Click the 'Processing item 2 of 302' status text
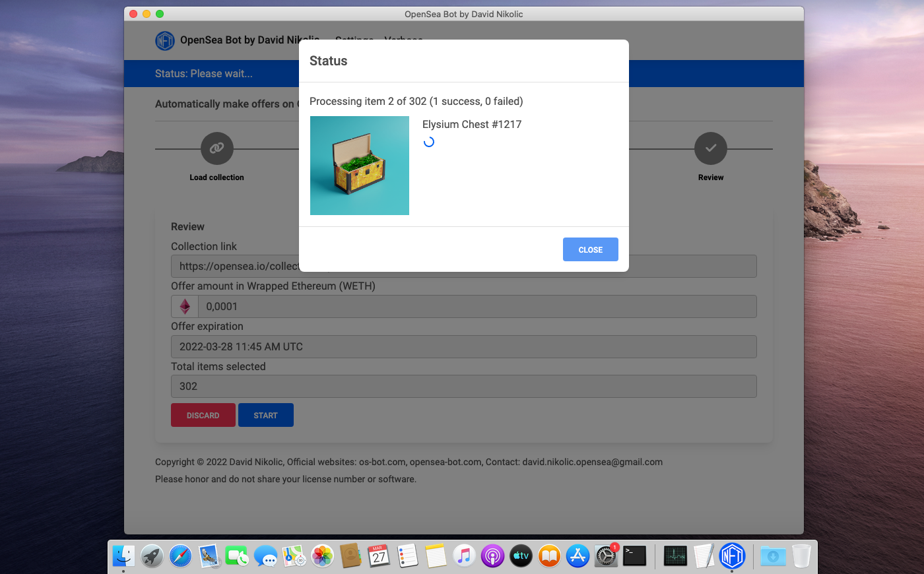924x574 pixels. (x=416, y=101)
